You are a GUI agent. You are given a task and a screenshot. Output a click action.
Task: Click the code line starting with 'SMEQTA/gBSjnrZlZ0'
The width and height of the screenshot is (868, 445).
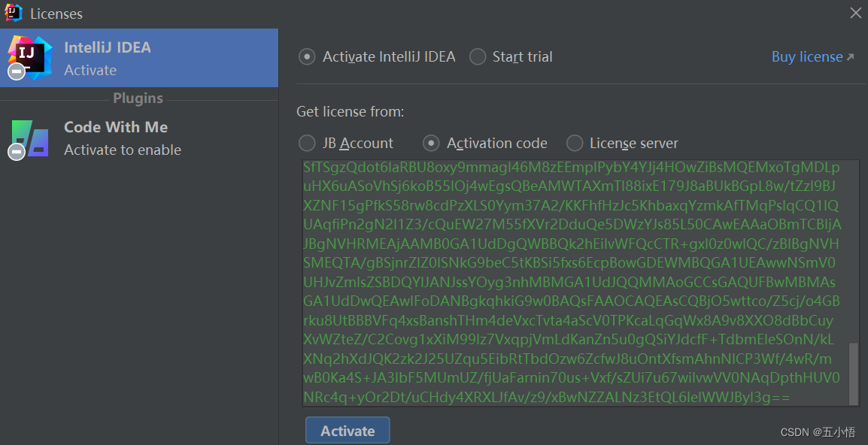(569, 262)
